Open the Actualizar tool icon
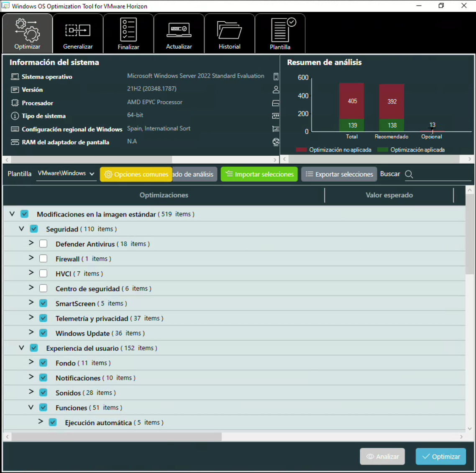This screenshot has height=473, width=476. coord(179,30)
